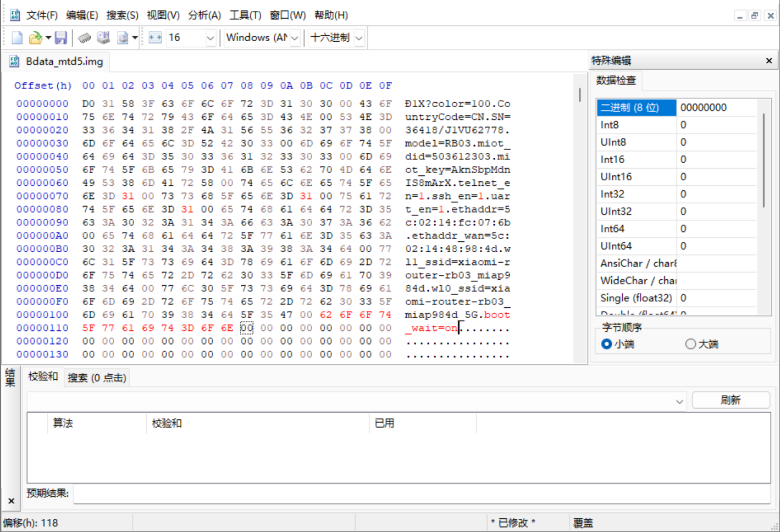Image resolution: width=780 pixels, height=532 pixels.
Task: Open the 分析(A) menu
Action: (x=204, y=15)
